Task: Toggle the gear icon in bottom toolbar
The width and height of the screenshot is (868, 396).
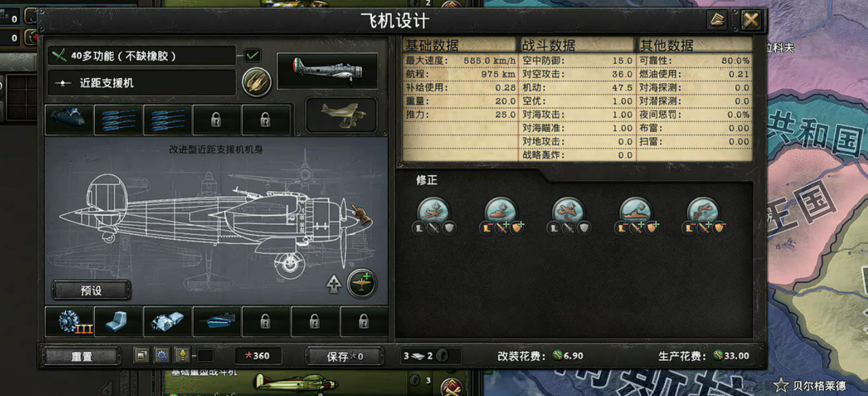Action: point(161,355)
